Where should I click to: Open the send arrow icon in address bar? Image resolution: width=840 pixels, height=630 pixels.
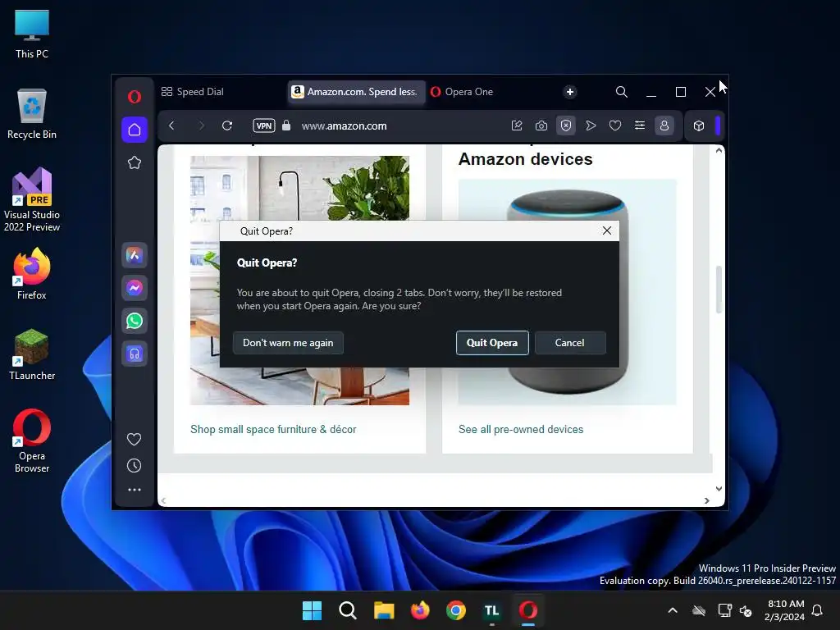[591, 126]
